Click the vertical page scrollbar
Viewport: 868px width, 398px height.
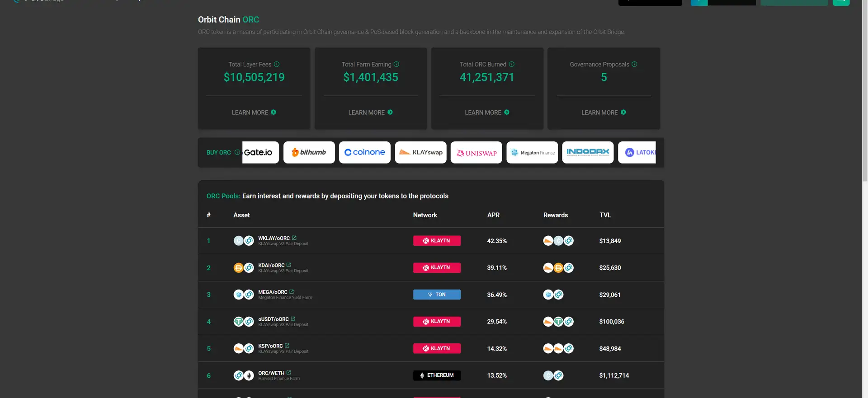(x=865, y=90)
